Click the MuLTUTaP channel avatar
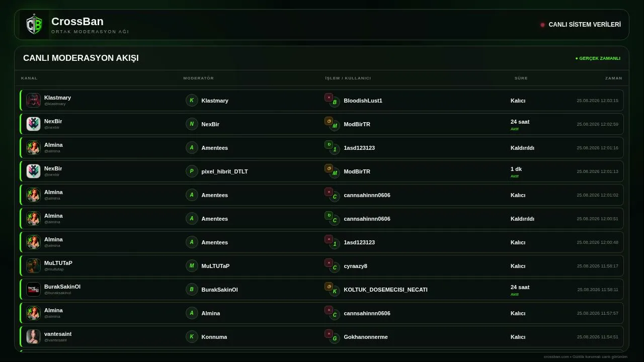The image size is (644, 362). [33, 265]
